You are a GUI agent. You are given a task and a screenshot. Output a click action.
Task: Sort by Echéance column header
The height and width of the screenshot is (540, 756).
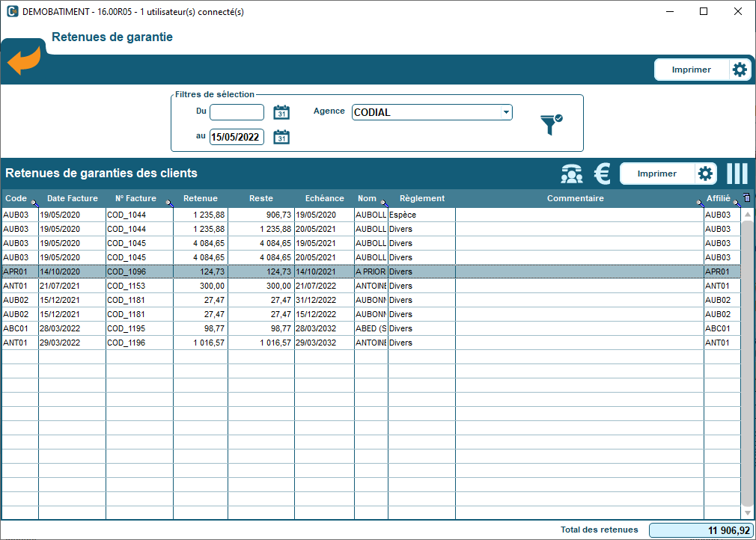pos(325,198)
